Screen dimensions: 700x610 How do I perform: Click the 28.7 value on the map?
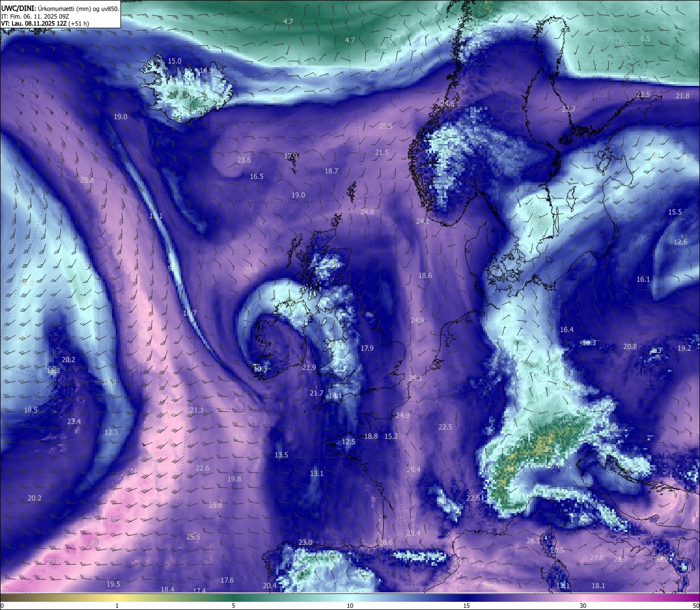621,560
